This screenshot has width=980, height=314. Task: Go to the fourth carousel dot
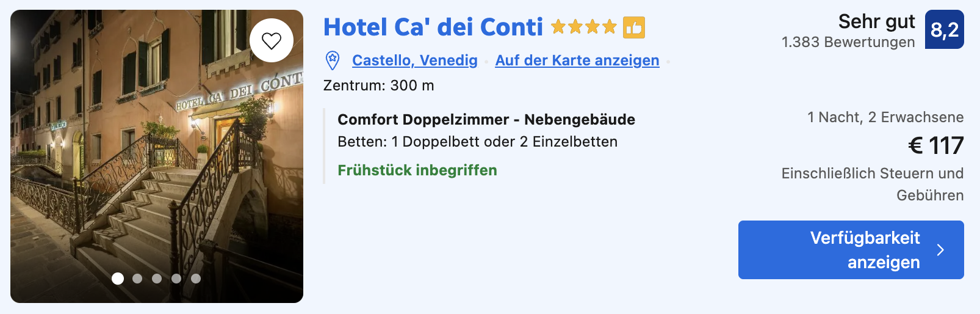click(x=176, y=279)
